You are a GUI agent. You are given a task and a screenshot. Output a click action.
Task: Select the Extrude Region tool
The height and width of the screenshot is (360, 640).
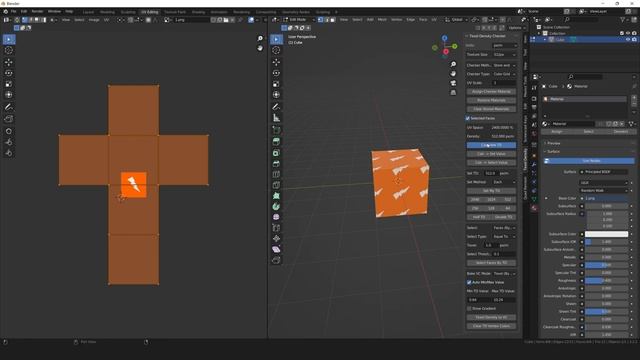click(x=276, y=142)
